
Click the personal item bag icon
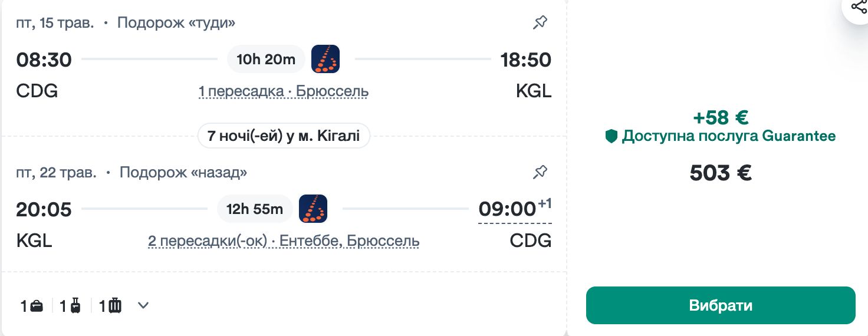[x=37, y=306]
